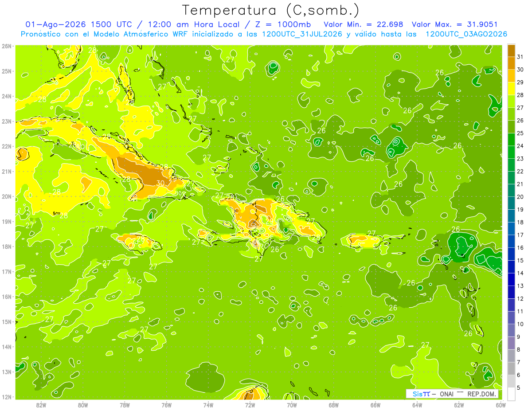This screenshot has height=411, width=532.
Task: Click the color scale label 20
Action: click(520, 196)
